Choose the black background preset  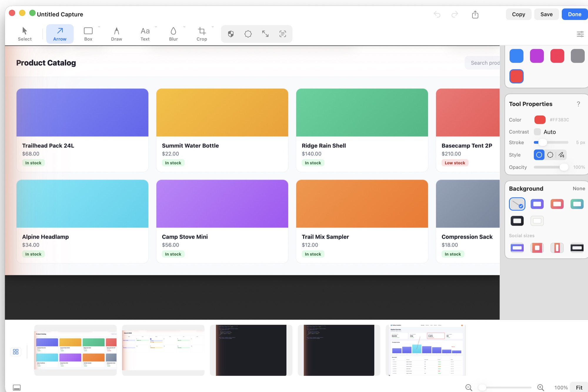click(517, 221)
